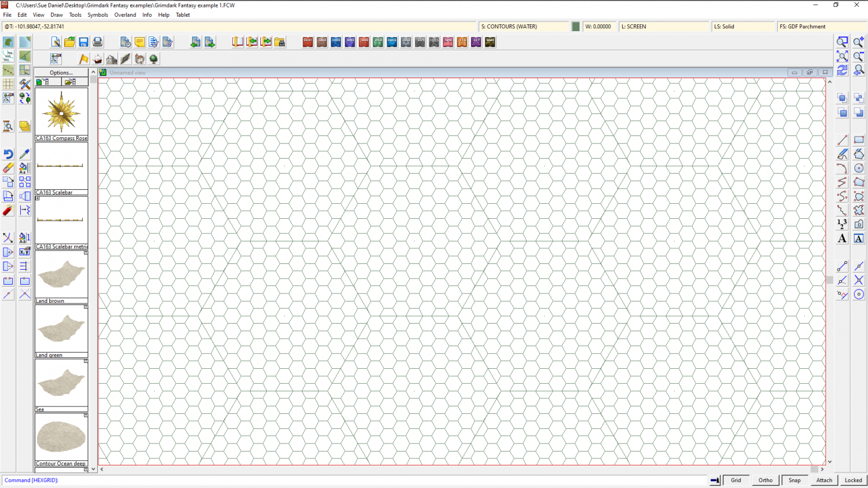Open the Tools menu
868x488 pixels.
pyautogui.click(x=75, y=15)
